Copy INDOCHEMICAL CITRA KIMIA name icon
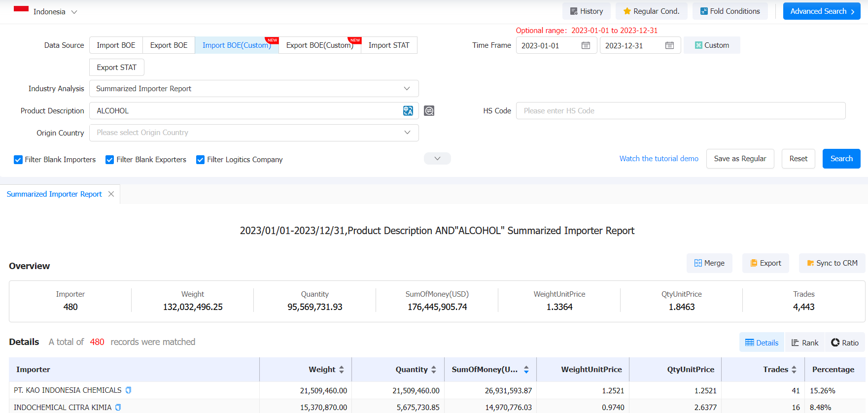 [118, 408]
